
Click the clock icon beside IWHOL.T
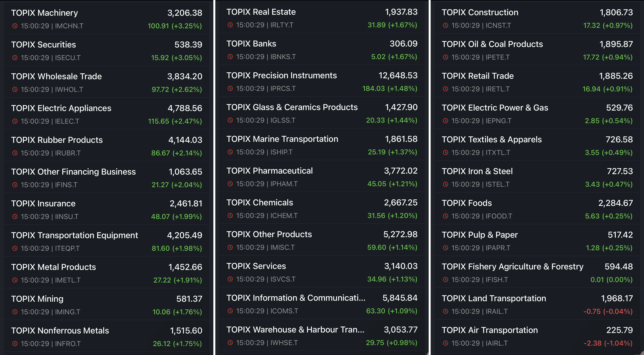pyautogui.click(x=15, y=89)
